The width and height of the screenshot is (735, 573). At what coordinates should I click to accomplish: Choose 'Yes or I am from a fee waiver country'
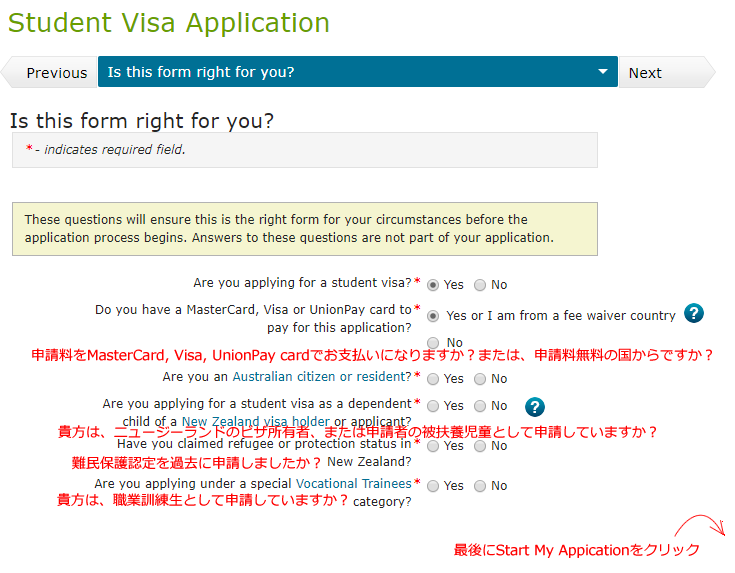(433, 316)
